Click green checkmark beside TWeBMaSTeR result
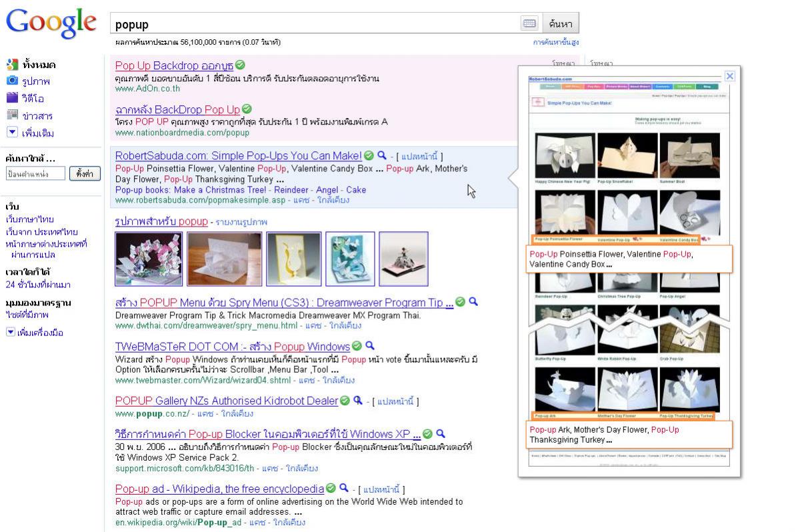This screenshot has height=532, width=798. [x=357, y=346]
